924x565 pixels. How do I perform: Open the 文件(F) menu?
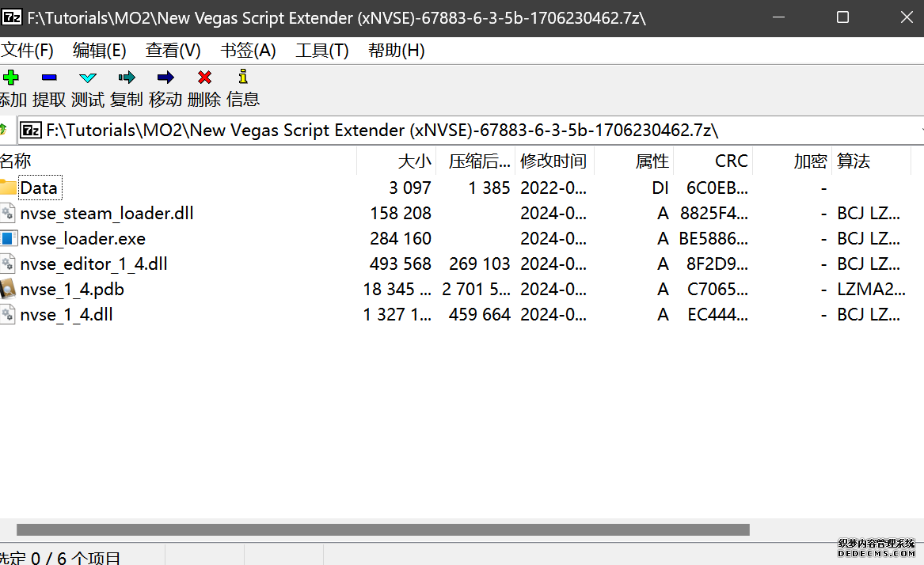point(27,51)
